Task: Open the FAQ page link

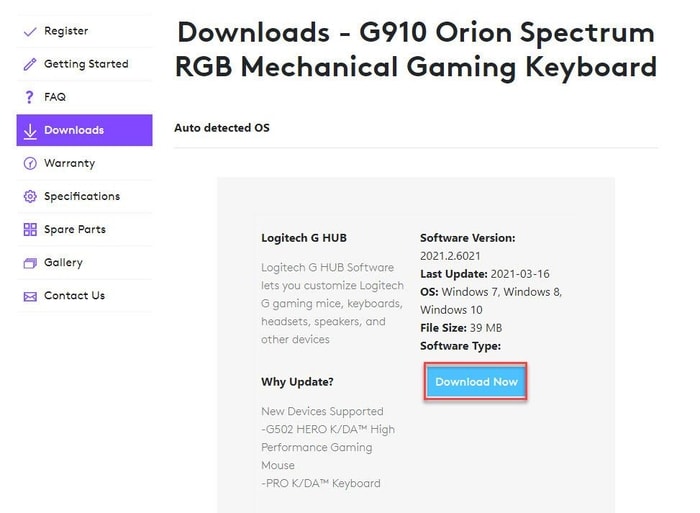Action: coord(84,97)
